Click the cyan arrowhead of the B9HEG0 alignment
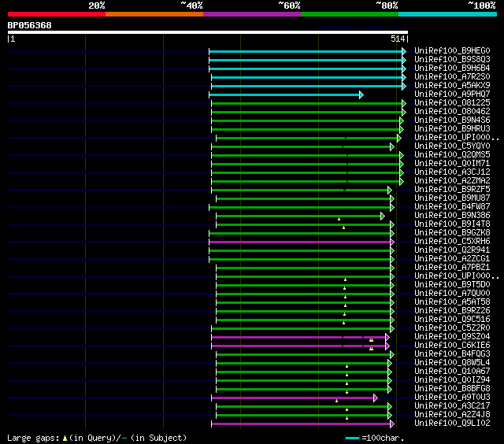Screen dimensions: 504x444 pos(404,51)
